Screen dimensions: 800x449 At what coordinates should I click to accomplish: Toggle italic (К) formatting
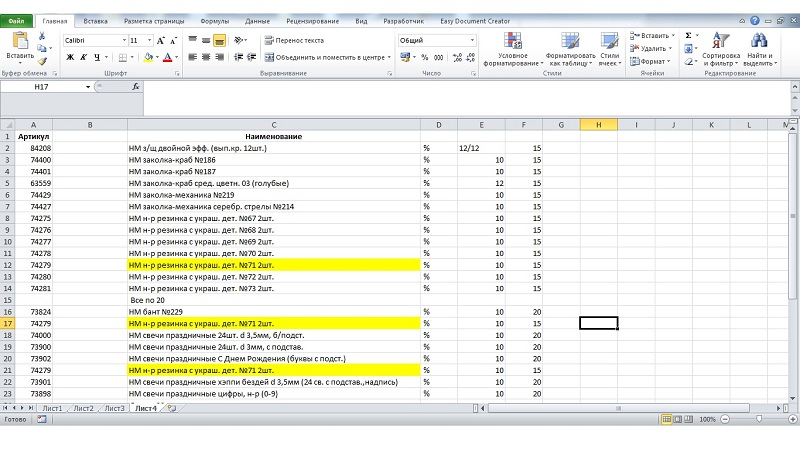pyautogui.click(x=83, y=57)
